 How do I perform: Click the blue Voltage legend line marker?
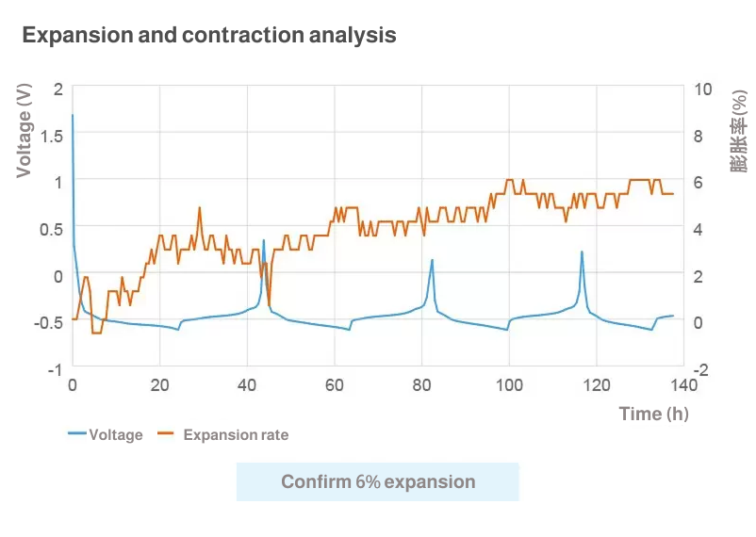pyautogui.click(x=77, y=435)
